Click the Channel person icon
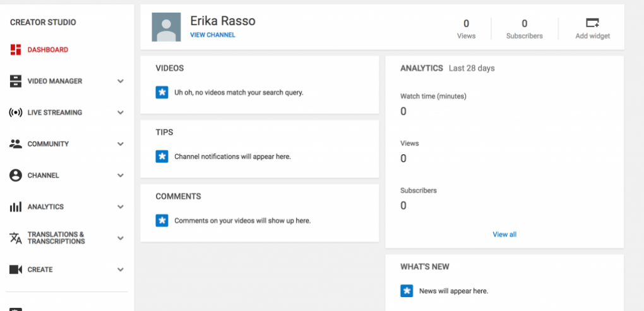Image resolution: width=644 pixels, height=311 pixels. pyautogui.click(x=16, y=176)
